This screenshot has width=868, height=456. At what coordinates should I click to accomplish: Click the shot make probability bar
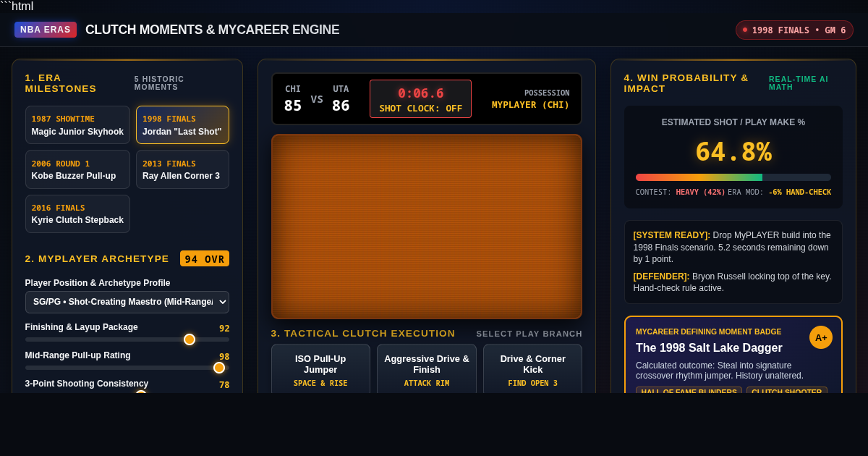733,177
